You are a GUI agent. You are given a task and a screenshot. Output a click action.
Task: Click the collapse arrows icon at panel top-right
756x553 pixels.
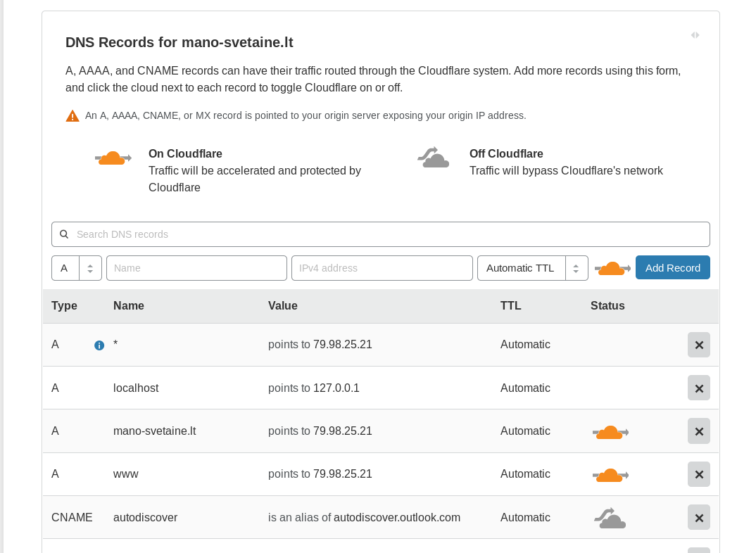click(x=695, y=35)
